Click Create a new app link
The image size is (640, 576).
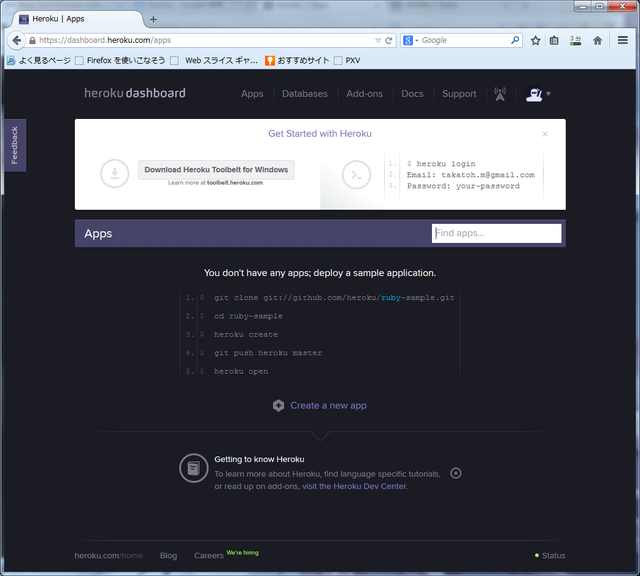328,406
